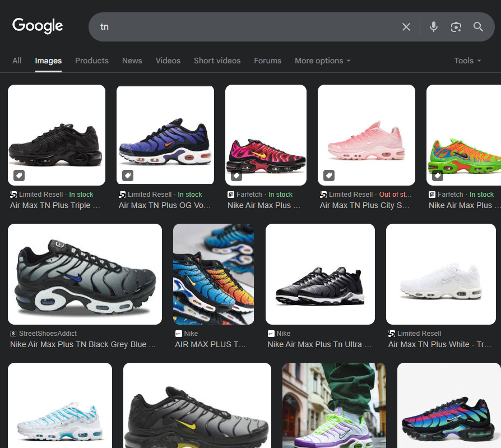Open the Black Grey Blue sneaker thumbnail
Screen dimensions: 501x448
[x=85, y=274]
